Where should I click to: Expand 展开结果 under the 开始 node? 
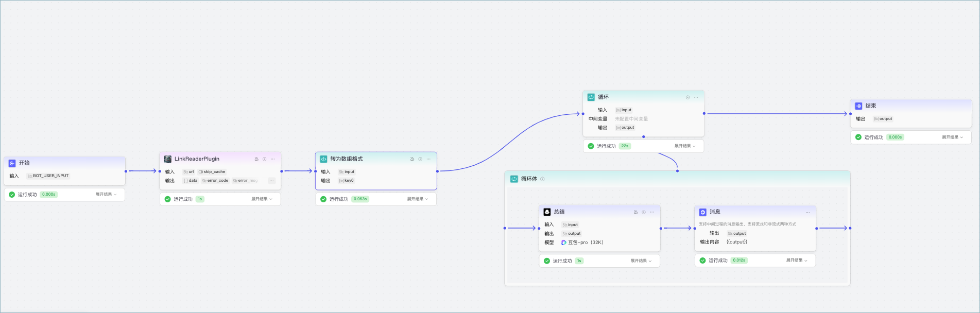(x=106, y=195)
